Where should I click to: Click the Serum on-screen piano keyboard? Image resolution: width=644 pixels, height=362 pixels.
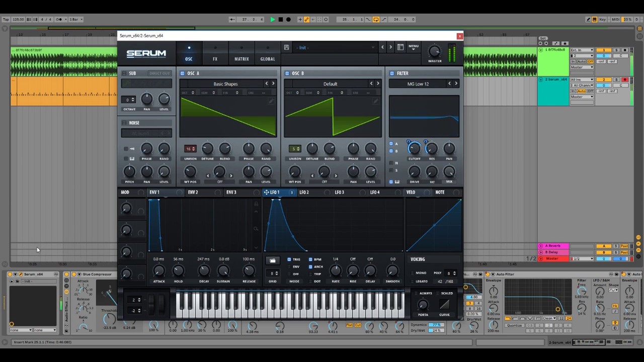click(290, 304)
